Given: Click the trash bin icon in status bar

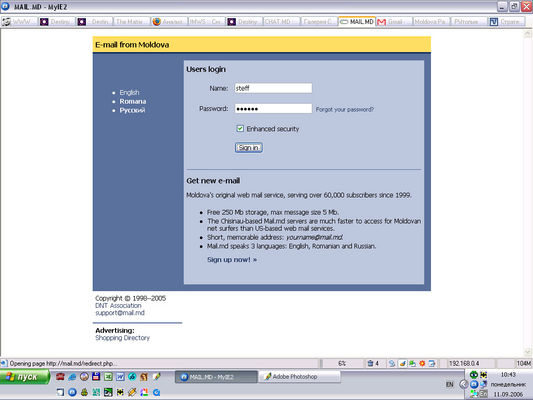Looking at the screenshot, I should pyautogui.click(x=370, y=363).
